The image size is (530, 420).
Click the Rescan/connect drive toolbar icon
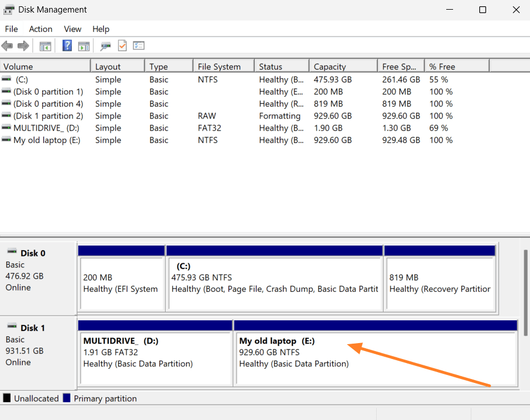click(105, 46)
